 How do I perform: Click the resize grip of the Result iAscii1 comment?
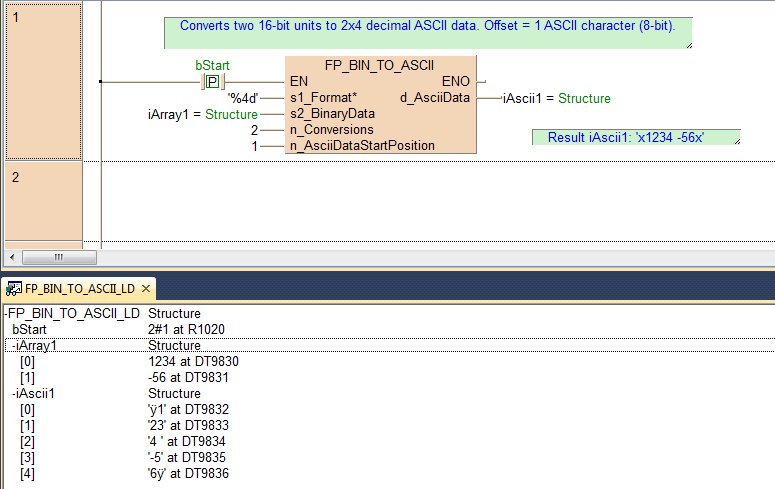pos(736,141)
